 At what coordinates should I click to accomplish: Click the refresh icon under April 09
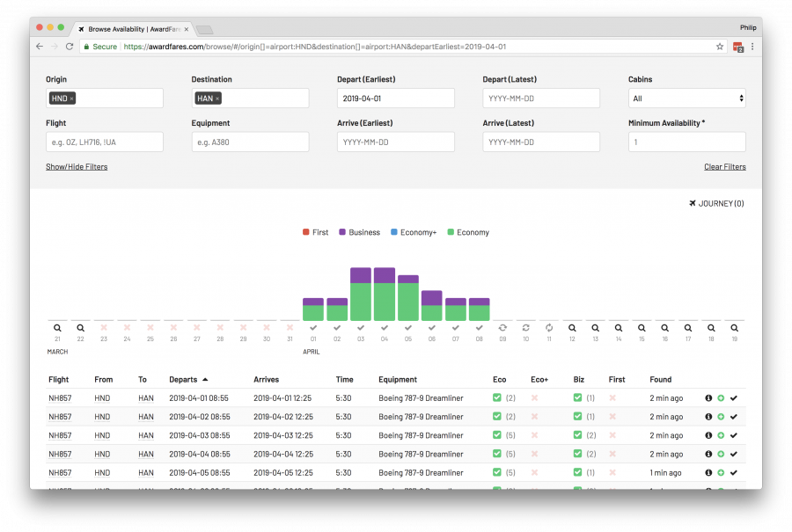tap(502, 328)
